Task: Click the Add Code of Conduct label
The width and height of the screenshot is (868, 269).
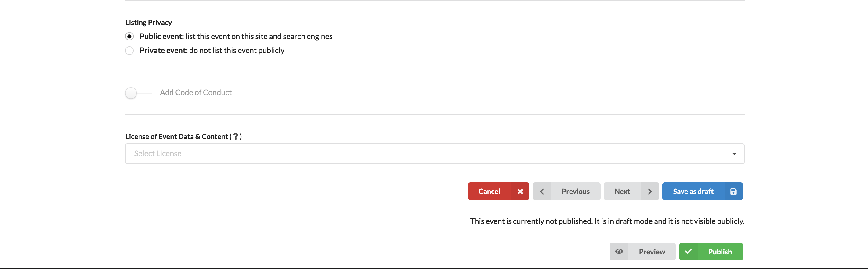Action: pos(195,93)
